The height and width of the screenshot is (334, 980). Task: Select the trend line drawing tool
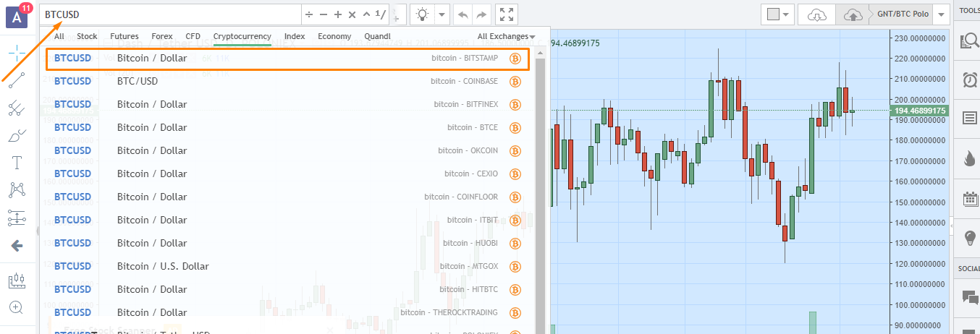click(17, 80)
